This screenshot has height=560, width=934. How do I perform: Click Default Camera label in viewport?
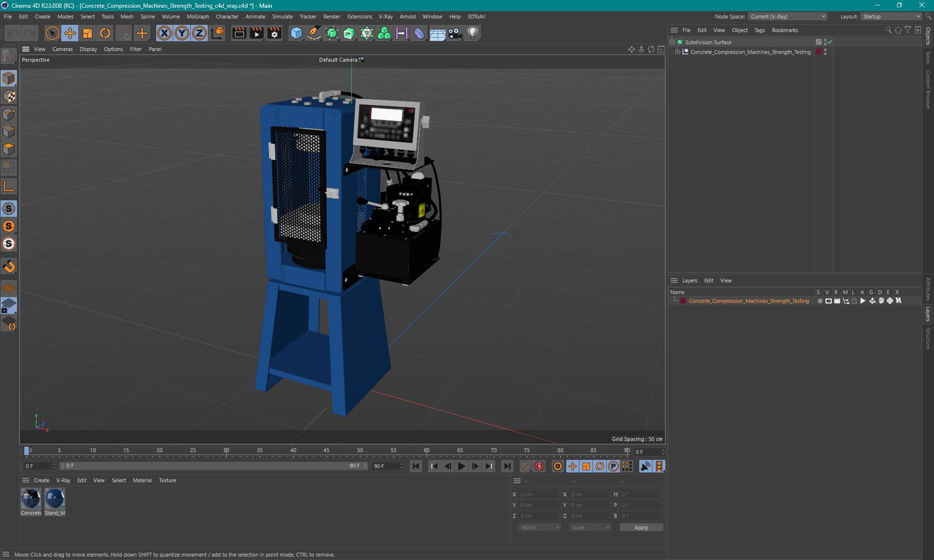pyautogui.click(x=338, y=60)
